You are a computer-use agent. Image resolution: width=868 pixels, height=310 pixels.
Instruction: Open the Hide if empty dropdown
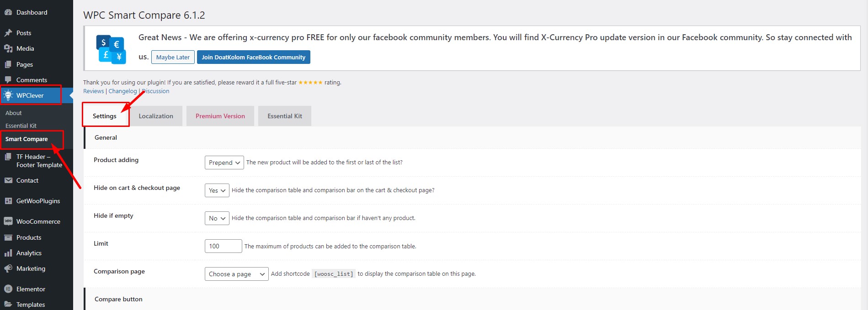tap(217, 218)
